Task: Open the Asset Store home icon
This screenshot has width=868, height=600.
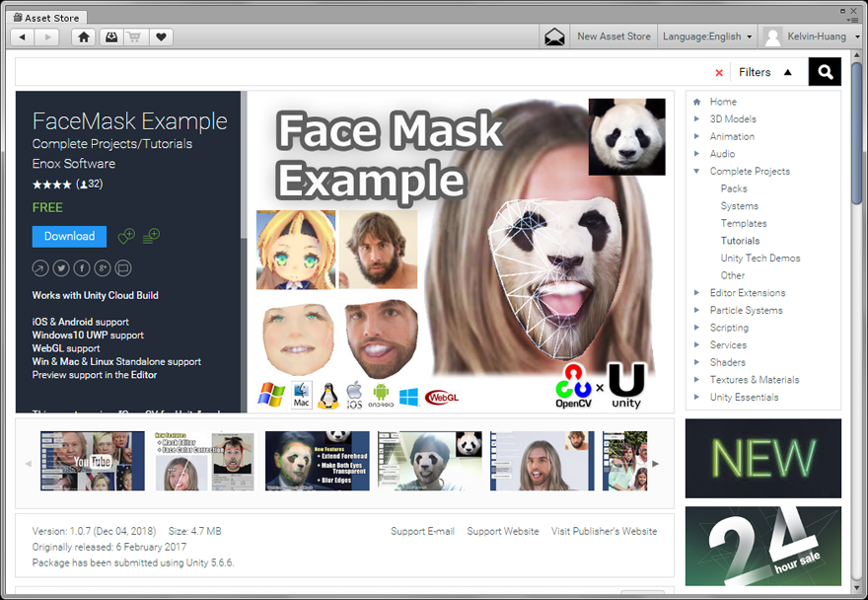Action: [84, 37]
